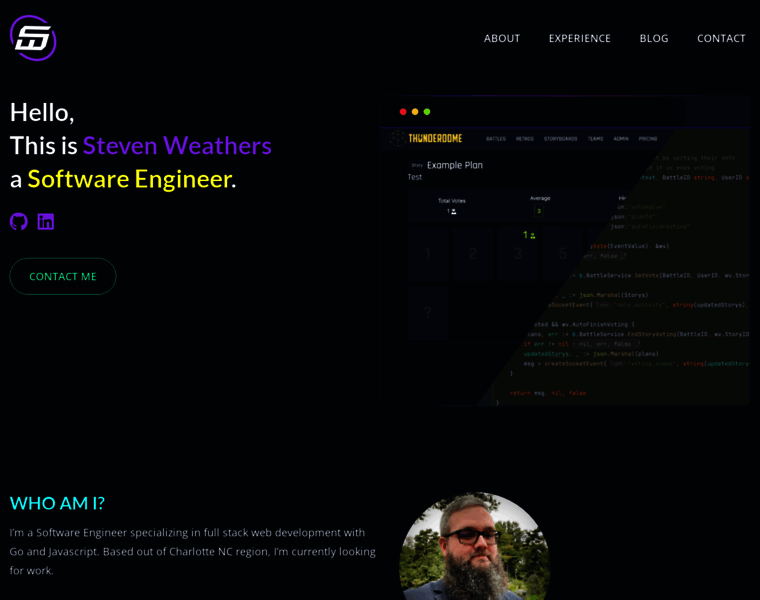Click the Thunderdome app screenshot
Image resolution: width=760 pixels, height=600 pixels.
565,251
